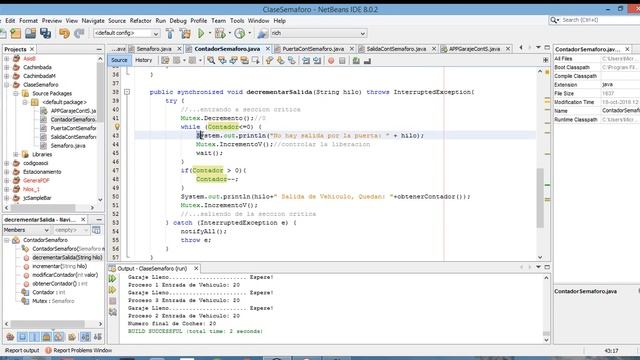The width and height of the screenshot is (640, 360).
Task: Open the Members dropdown in Navigator
Action: point(26,230)
